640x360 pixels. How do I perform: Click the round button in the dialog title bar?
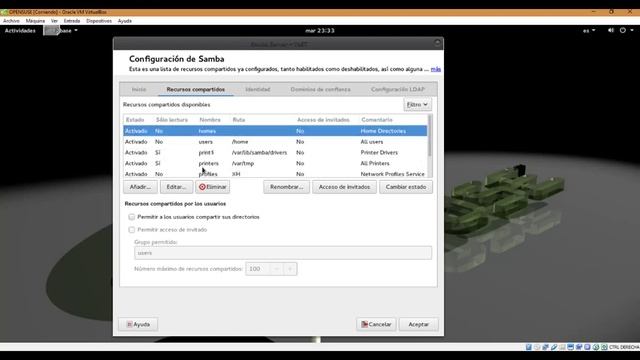(x=437, y=43)
